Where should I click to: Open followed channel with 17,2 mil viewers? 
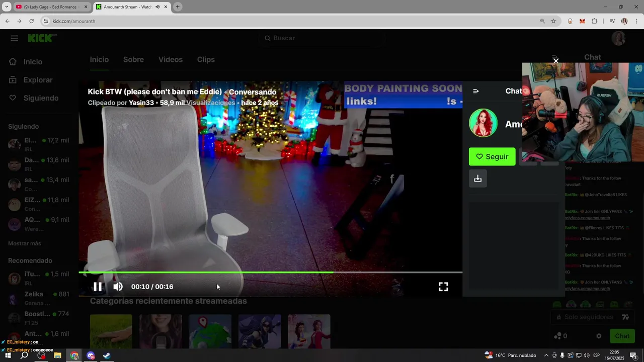(39, 144)
